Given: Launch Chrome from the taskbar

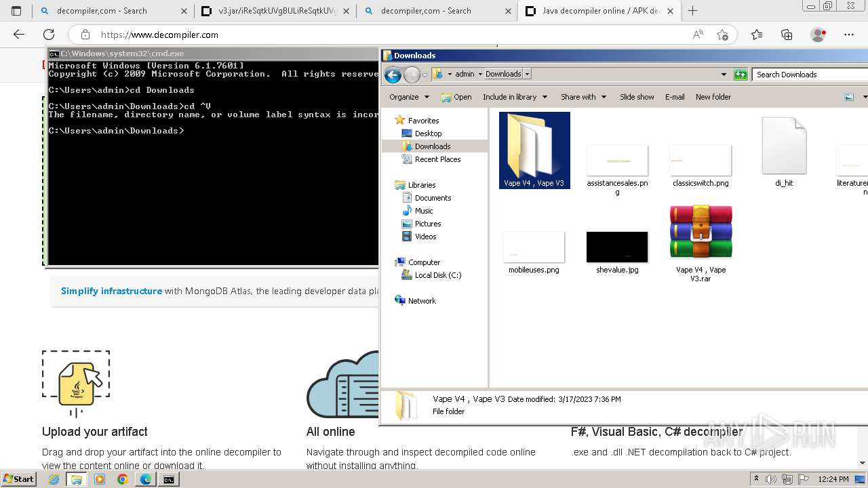Looking at the screenshot, I should coord(122,479).
